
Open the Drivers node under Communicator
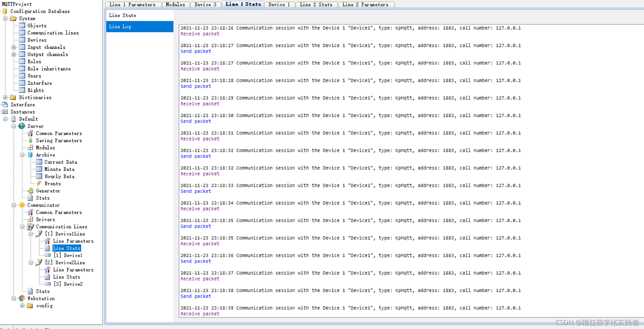click(45, 219)
